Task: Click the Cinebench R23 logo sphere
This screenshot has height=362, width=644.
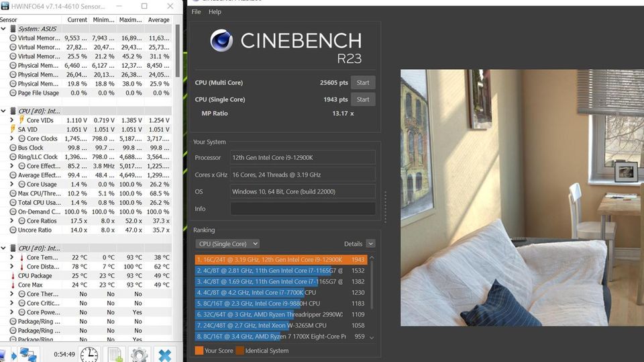Action: coord(221,41)
